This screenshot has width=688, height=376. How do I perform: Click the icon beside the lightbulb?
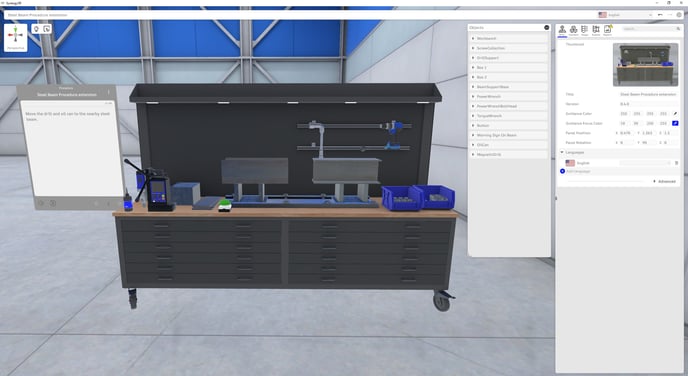click(47, 29)
